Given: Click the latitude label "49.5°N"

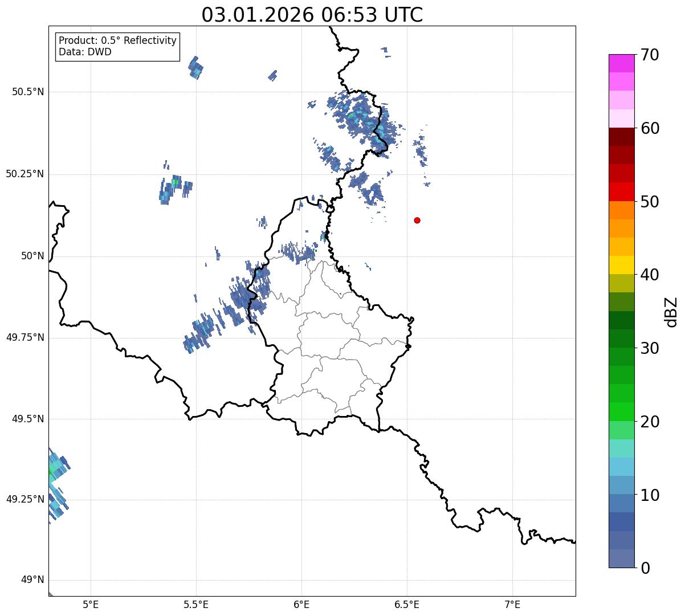Looking at the screenshot, I should (x=28, y=419).
